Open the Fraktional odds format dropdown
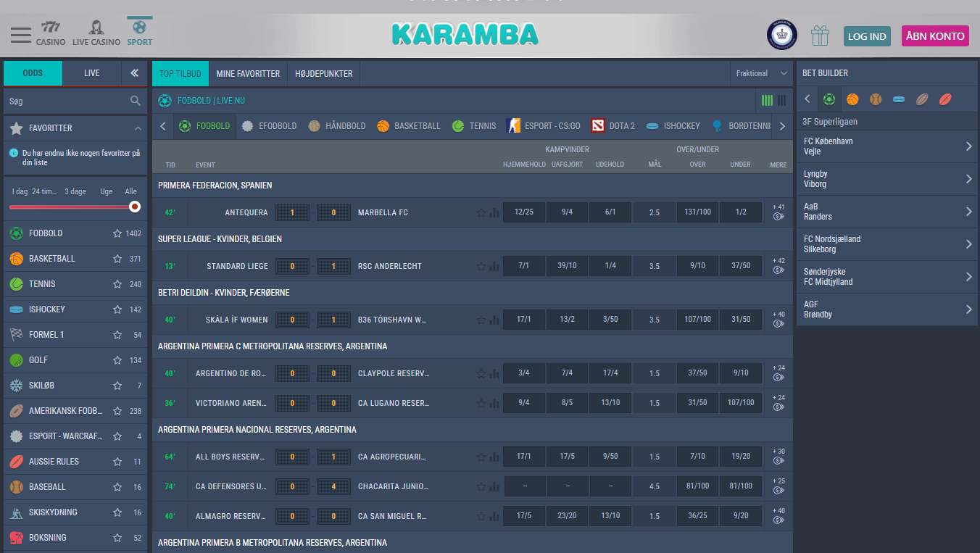Viewport: 980px width, 553px height. 761,73
